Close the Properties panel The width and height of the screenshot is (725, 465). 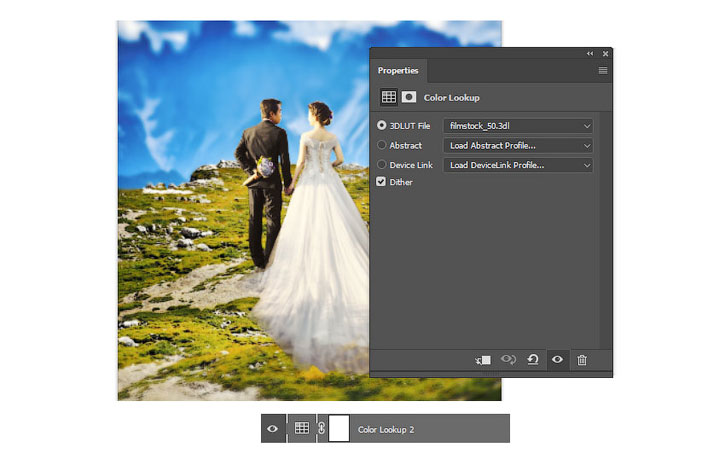pyautogui.click(x=605, y=54)
